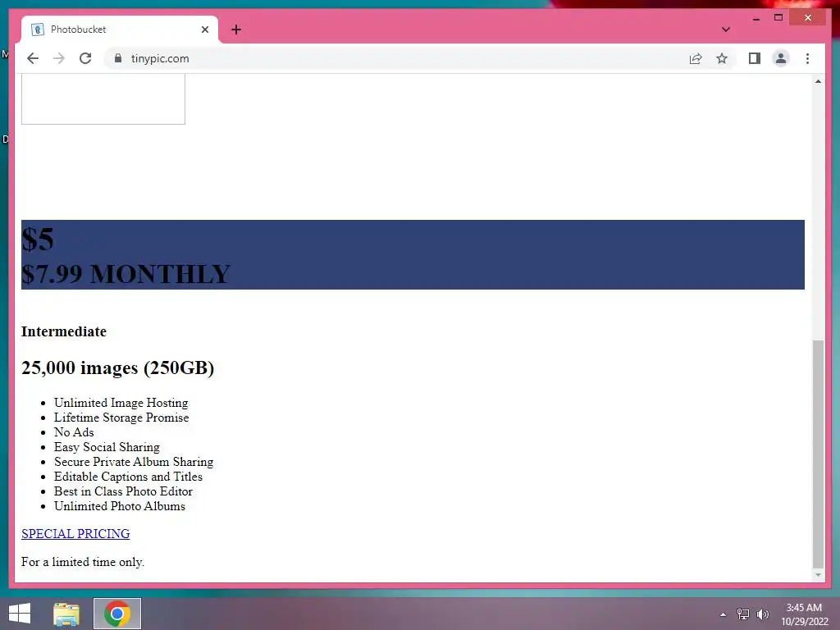Click Editable Captions and Titles item
Image resolution: width=840 pixels, height=630 pixels.
(x=129, y=477)
